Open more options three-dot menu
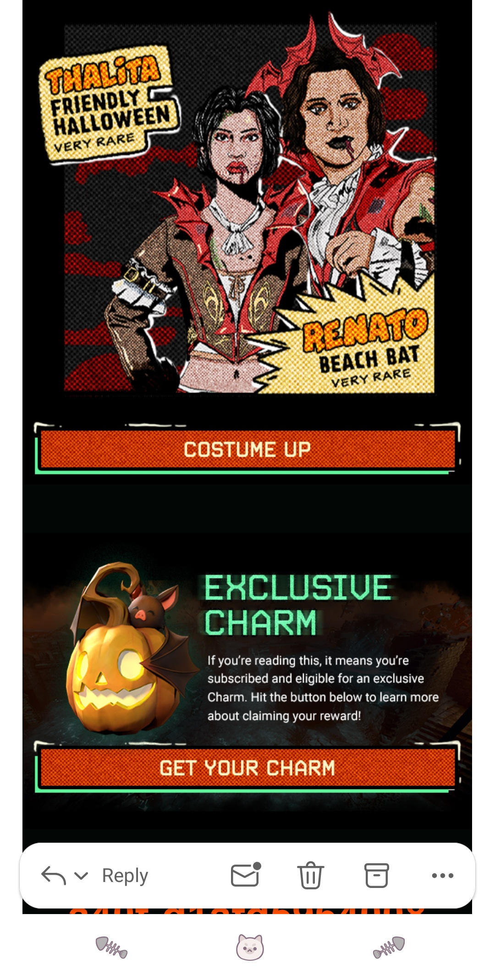 (443, 876)
